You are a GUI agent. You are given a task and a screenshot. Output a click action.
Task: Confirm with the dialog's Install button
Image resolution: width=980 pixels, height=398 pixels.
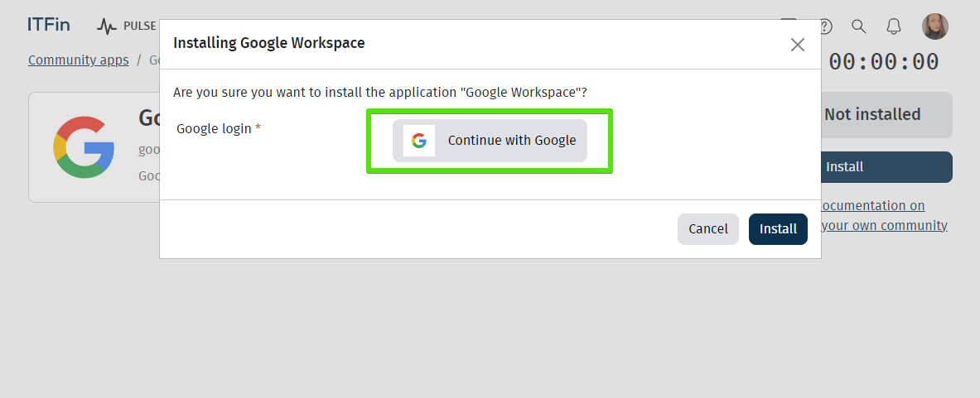pyautogui.click(x=778, y=229)
